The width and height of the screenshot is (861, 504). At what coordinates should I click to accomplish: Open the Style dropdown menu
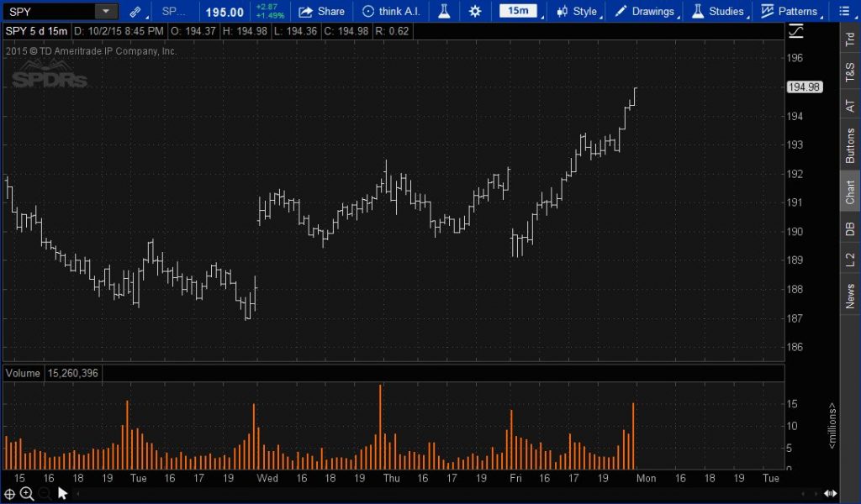tap(578, 12)
